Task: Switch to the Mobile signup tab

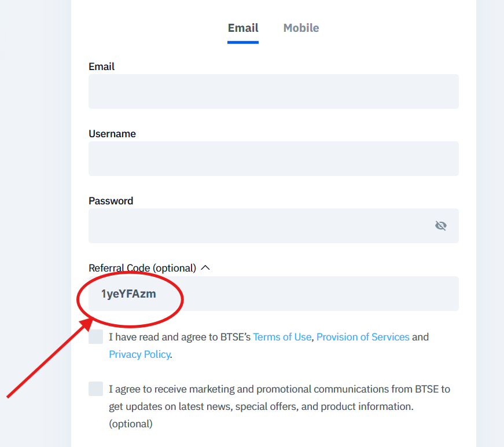Action: (301, 28)
